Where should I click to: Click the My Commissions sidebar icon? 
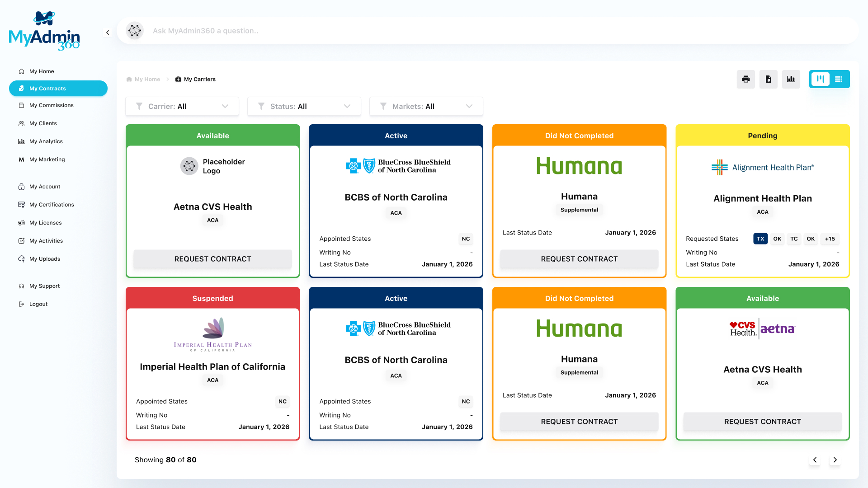(22, 105)
